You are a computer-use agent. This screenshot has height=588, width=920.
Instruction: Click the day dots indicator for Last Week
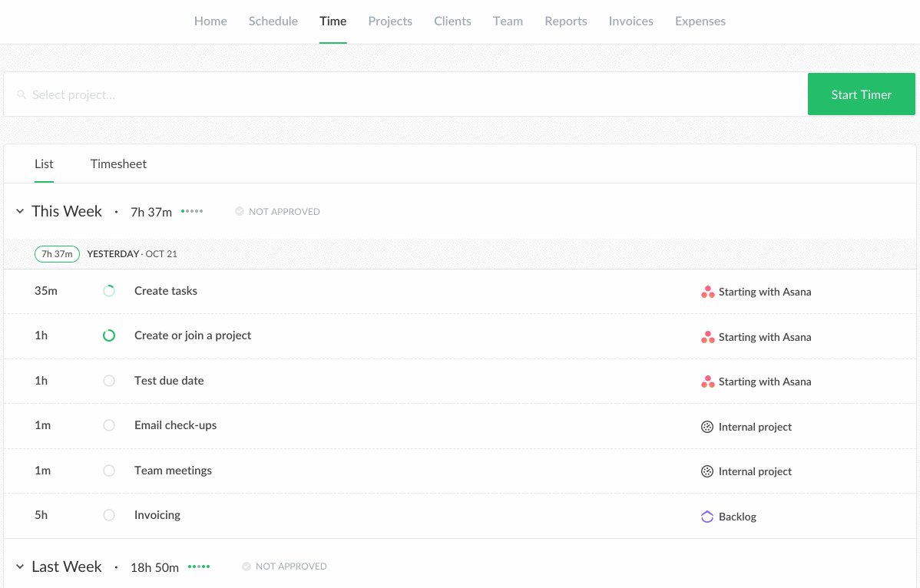199,567
